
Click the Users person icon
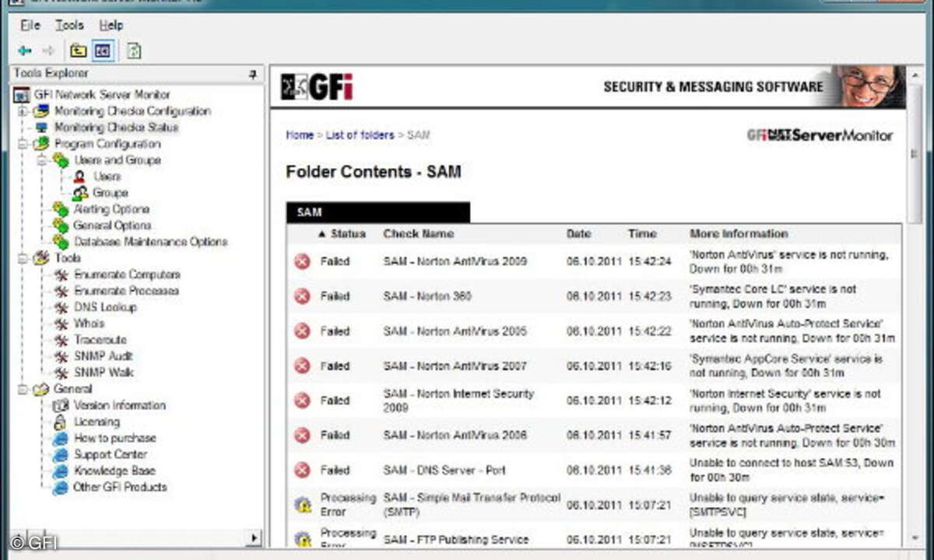click(79, 177)
